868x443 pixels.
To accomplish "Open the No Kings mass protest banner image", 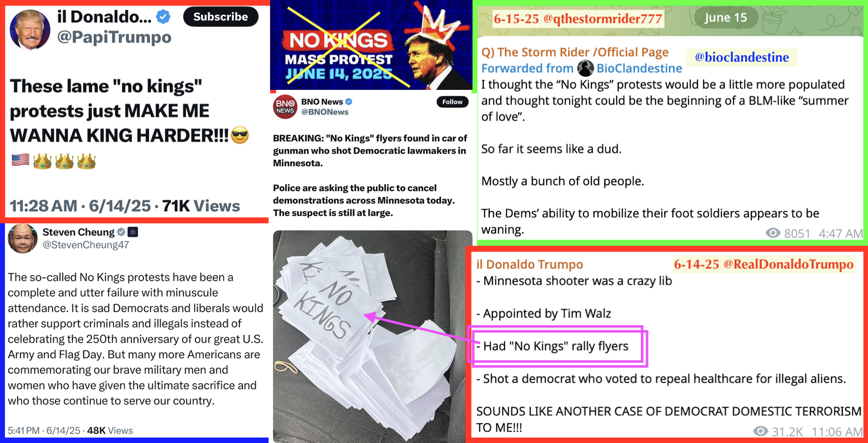I will pos(371,45).
